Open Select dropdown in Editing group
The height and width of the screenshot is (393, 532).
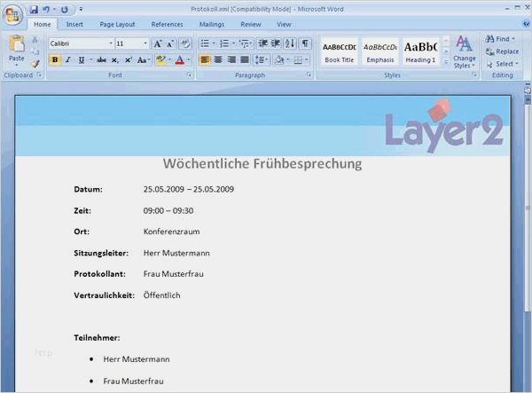502,64
